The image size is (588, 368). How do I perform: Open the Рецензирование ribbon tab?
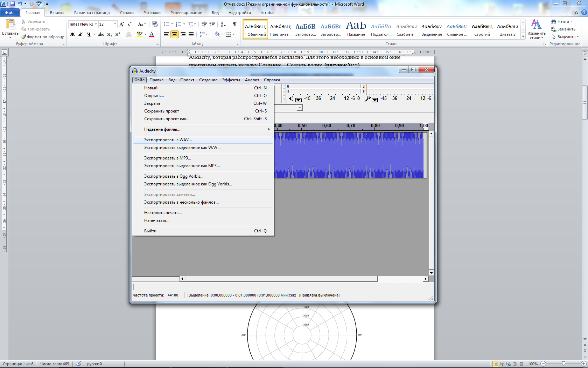(x=186, y=13)
